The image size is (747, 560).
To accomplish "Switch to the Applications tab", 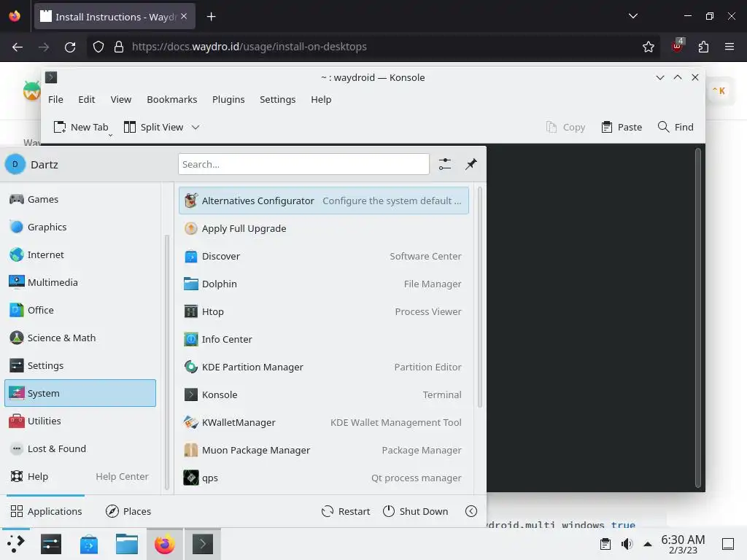I will tap(46, 511).
